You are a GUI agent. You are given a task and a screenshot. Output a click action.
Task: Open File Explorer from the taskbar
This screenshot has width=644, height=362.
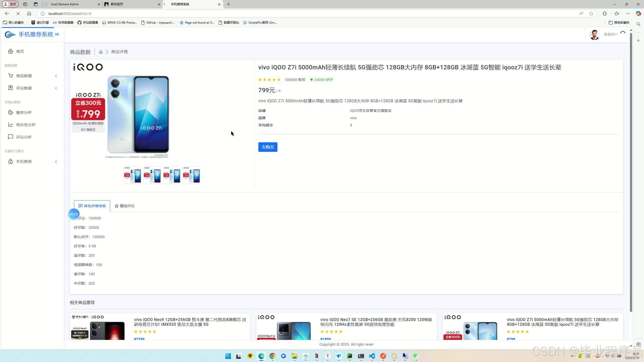[x=295, y=356]
